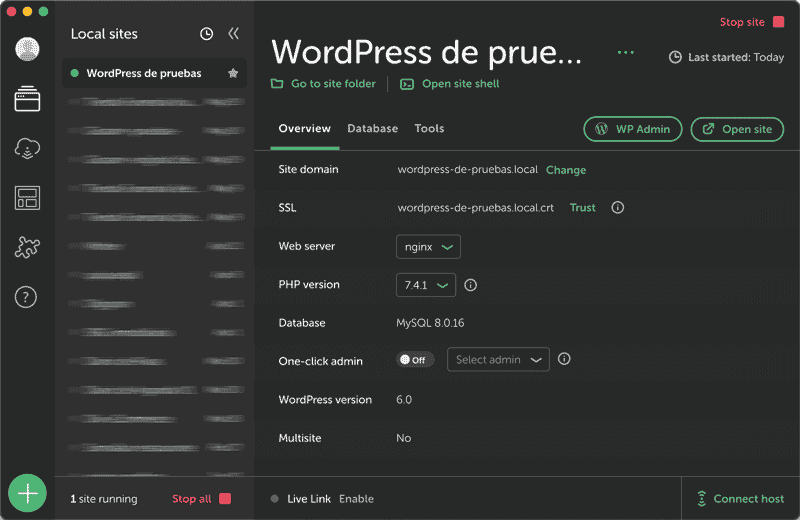Screen dimensions: 800x520
Task: Add a new site with the plus button
Action: pos(27,493)
